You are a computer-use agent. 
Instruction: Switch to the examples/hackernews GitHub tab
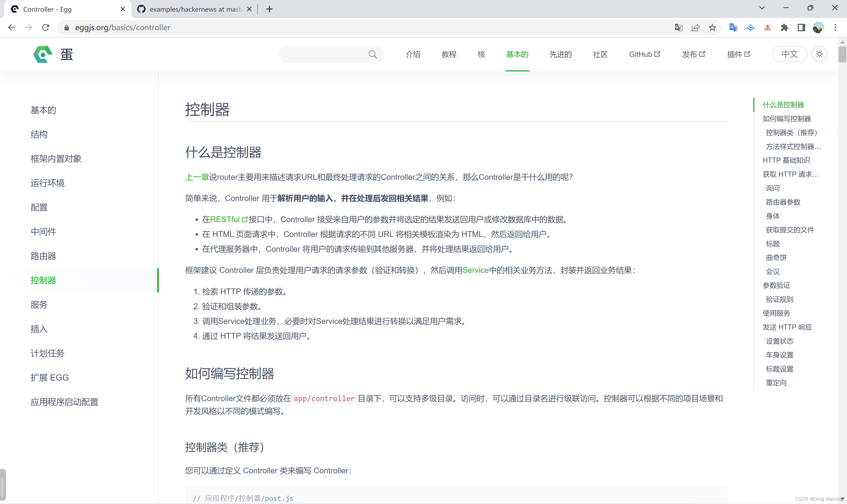(x=195, y=9)
